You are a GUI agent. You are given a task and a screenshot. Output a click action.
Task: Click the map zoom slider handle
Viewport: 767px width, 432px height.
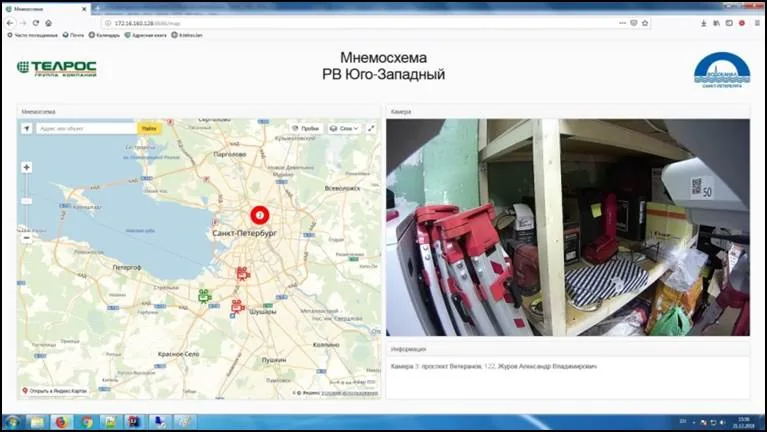[x=27, y=201]
